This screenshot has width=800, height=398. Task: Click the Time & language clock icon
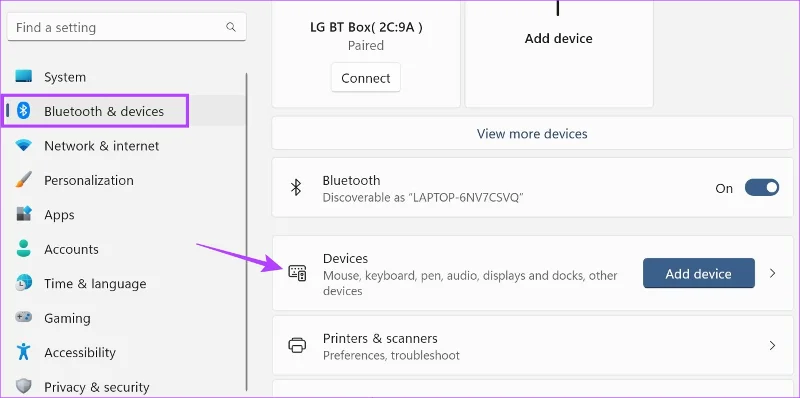click(23, 283)
